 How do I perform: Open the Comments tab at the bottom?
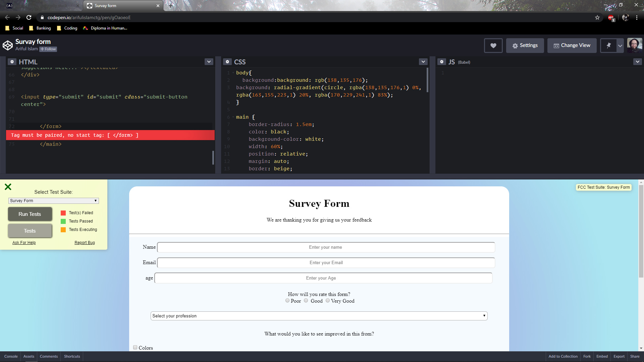click(x=49, y=356)
